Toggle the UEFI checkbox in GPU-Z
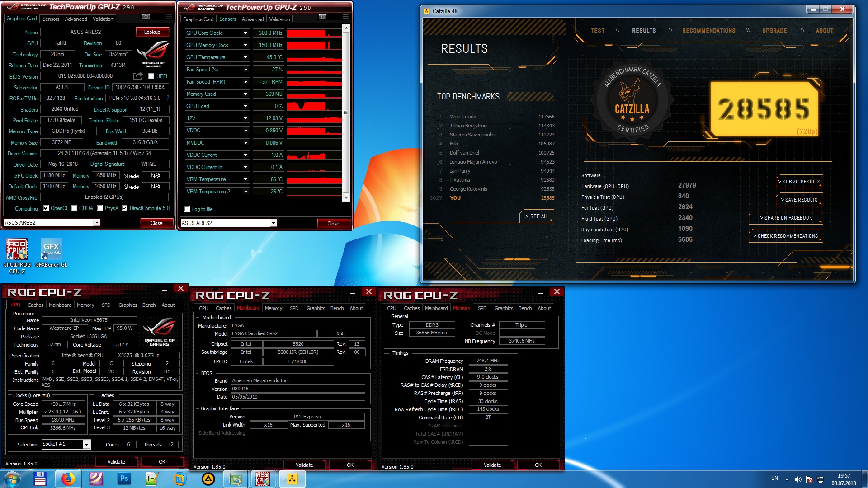This screenshot has width=868, height=488. (x=151, y=76)
